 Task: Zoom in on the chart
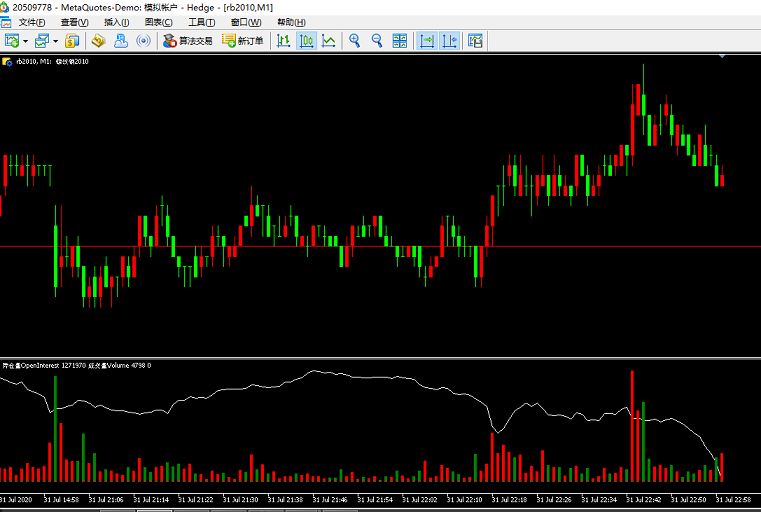click(354, 41)
